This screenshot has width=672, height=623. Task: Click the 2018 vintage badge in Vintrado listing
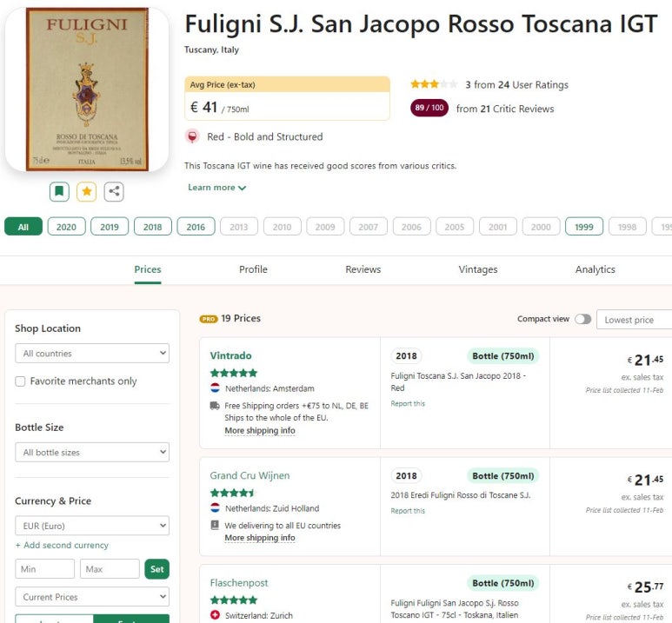(x=406, y=356)
